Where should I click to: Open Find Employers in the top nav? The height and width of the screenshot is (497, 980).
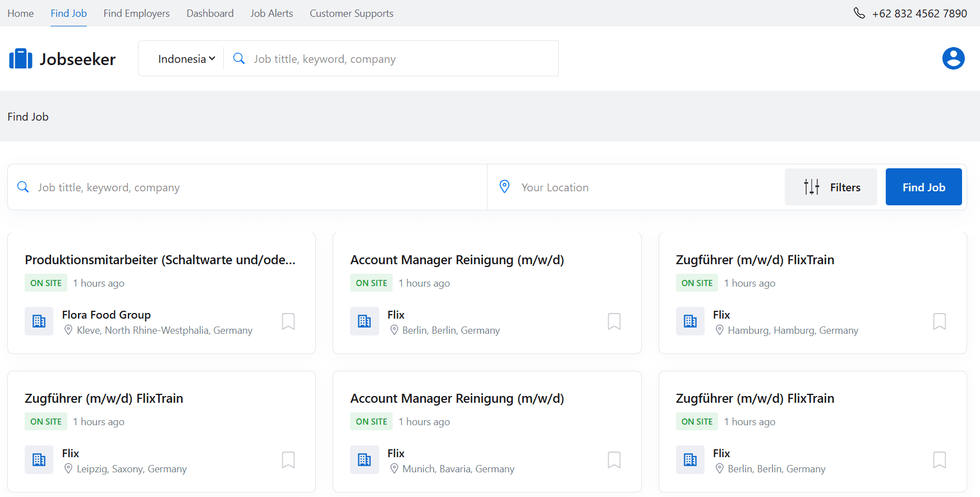(x=136, y=13)
